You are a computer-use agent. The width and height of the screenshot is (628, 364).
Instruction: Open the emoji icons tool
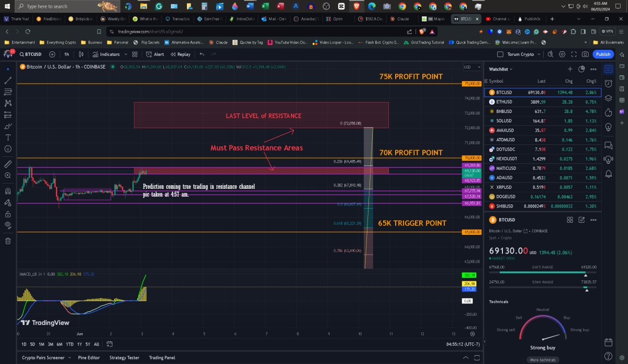pyautogui.click(x=8, y=149)
